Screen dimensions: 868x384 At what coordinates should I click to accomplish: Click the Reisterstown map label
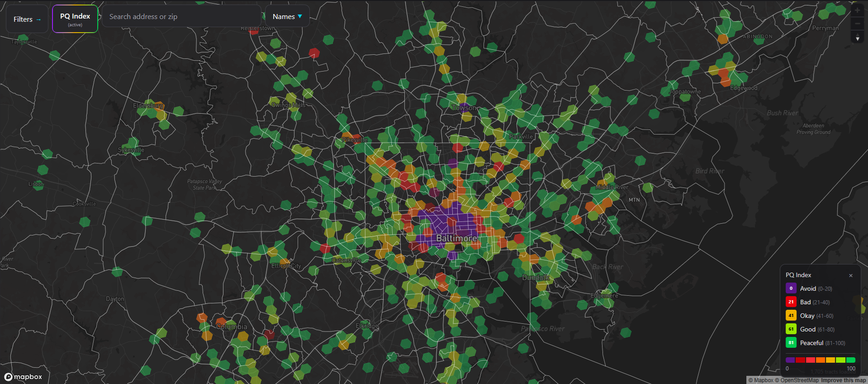(x=257, y=28)
